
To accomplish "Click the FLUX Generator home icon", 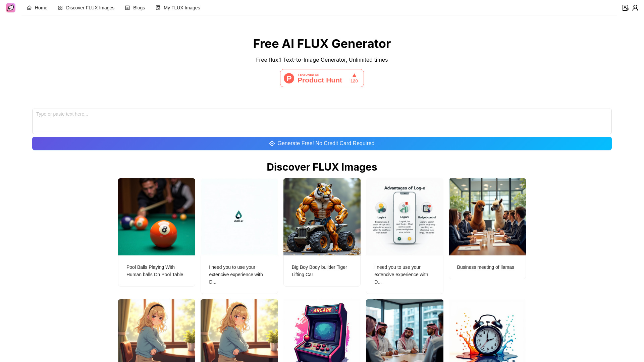I will point(11,7).
